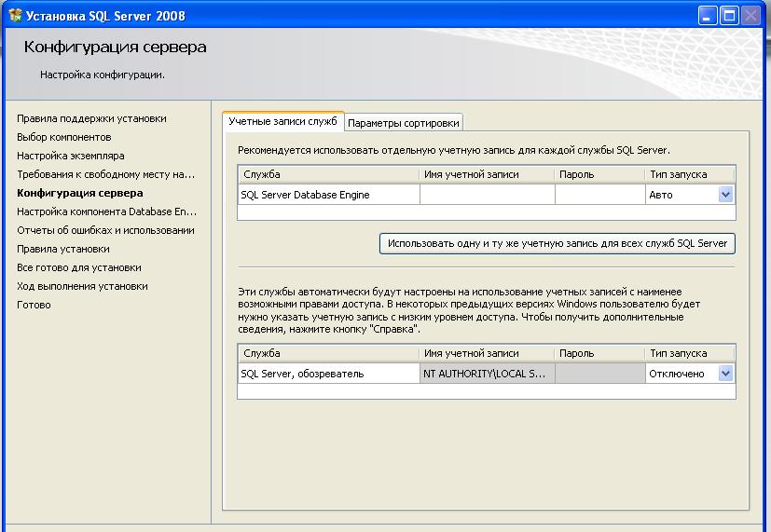
Task: Click the account name field for Database Engine
Action: click(488, 195)
